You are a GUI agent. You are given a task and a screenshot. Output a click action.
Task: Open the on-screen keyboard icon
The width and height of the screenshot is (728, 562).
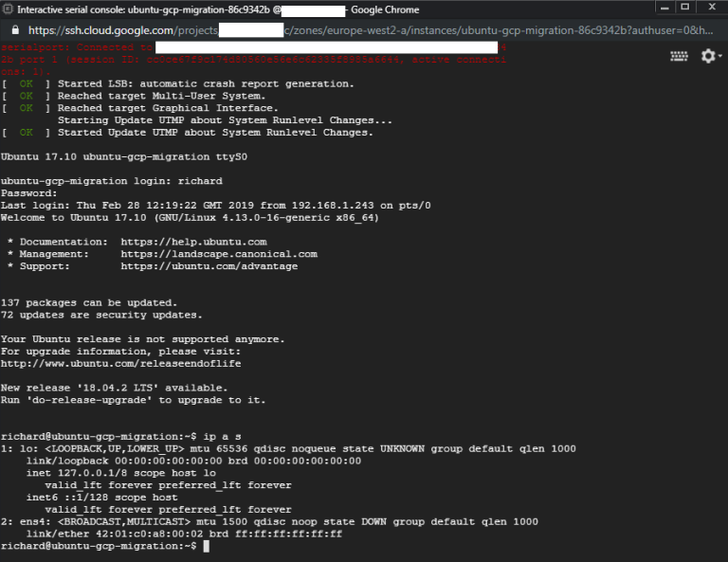(x=679, y=57)
